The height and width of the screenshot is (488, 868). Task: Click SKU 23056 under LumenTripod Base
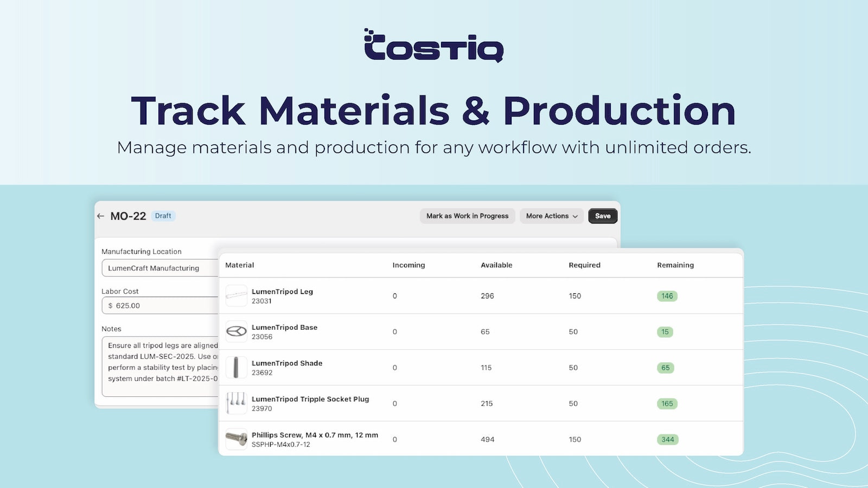pos(262,337)
